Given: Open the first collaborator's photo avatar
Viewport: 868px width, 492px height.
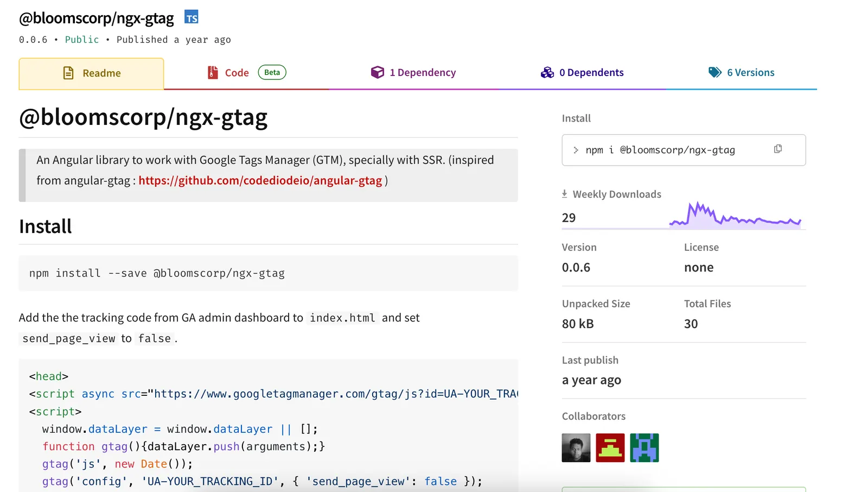Looking at the screenshot, I should (576, 447).
